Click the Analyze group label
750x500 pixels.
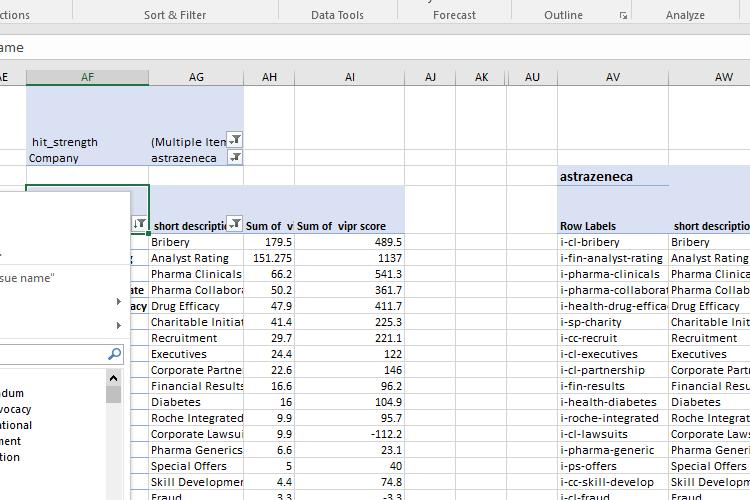685,15
